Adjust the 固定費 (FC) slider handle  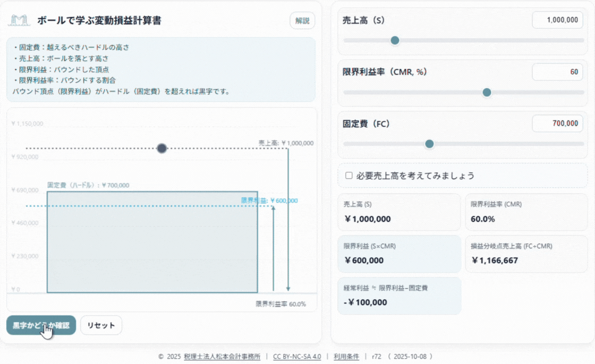click(x=429, y=144)
